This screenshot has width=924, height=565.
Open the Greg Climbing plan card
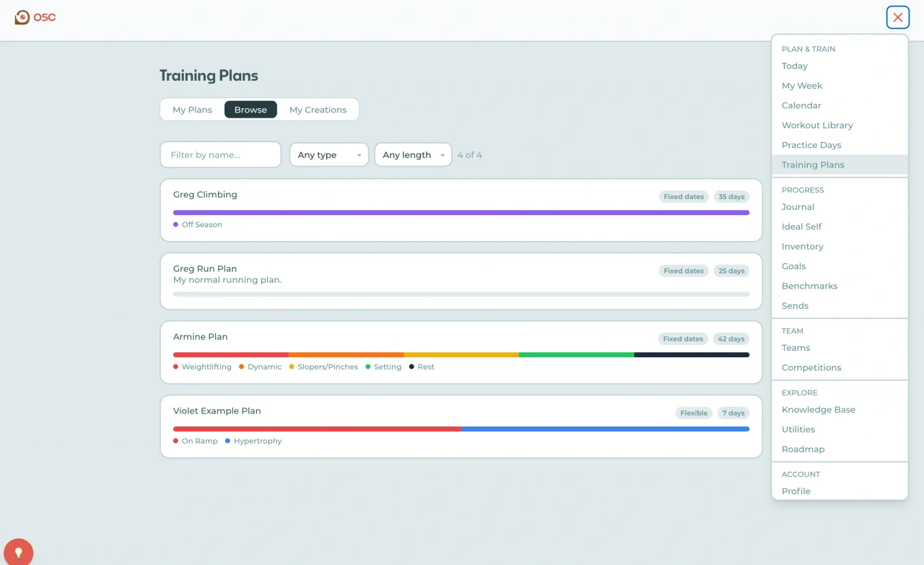(x=461, y=210)
